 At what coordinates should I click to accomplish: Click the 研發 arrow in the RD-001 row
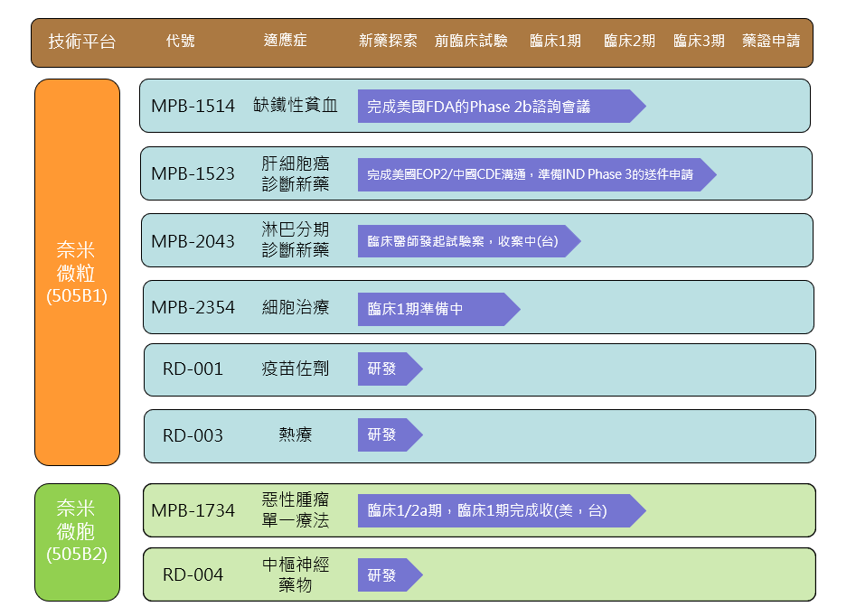coord(390,369)
